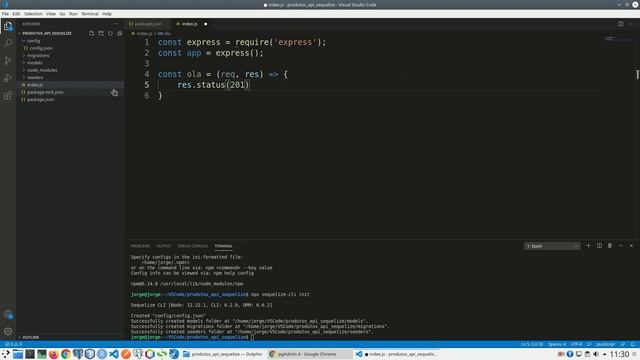Split the terminal panel
The height and width of the screenshot is (360, 640).
(x=599, y=246)
